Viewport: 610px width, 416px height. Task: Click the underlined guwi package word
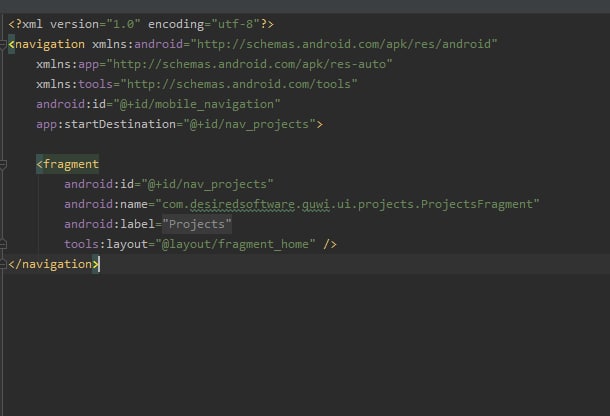(x=316, y=204)
